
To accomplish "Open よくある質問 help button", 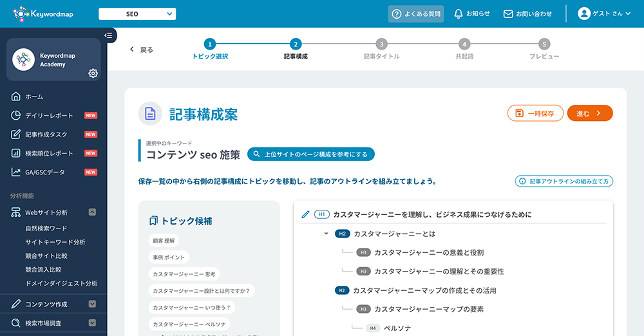I will coord(415,14).
